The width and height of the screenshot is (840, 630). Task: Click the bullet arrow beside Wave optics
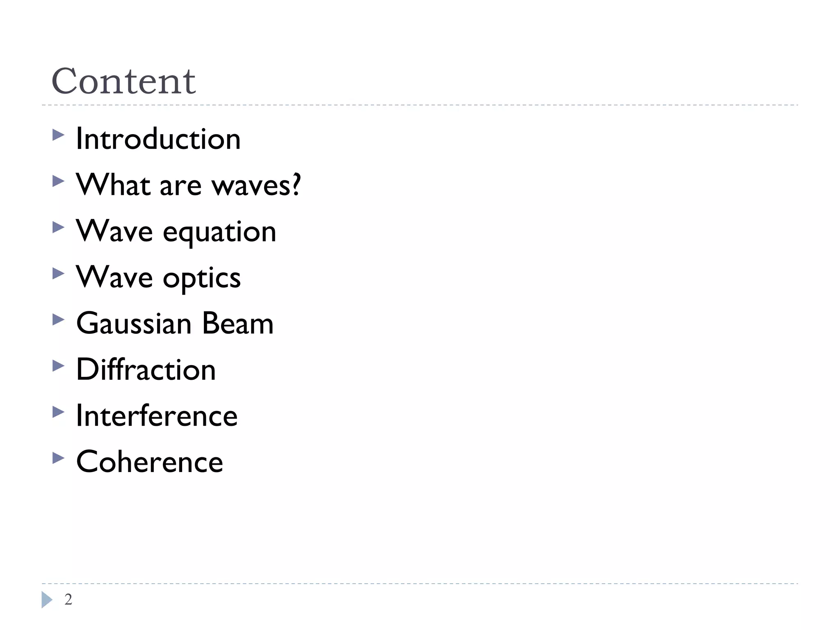click(58, 273)
